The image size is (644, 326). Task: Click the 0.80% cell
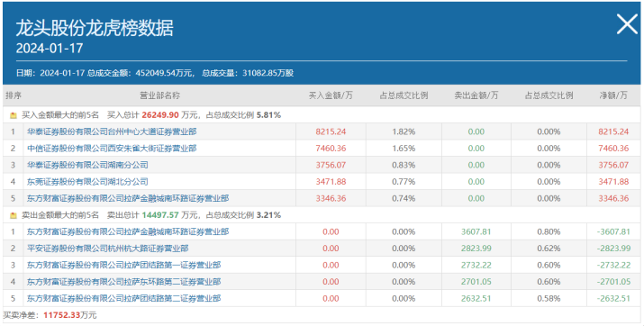549,231
